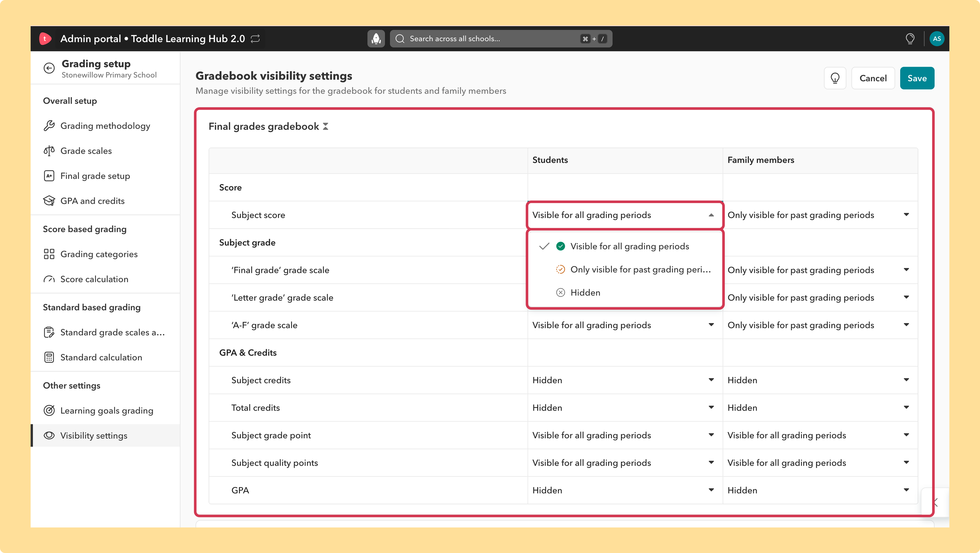Open GPA Family members dropdown
Viewport: 980px width, 553px height.
(x=820, y=490)
